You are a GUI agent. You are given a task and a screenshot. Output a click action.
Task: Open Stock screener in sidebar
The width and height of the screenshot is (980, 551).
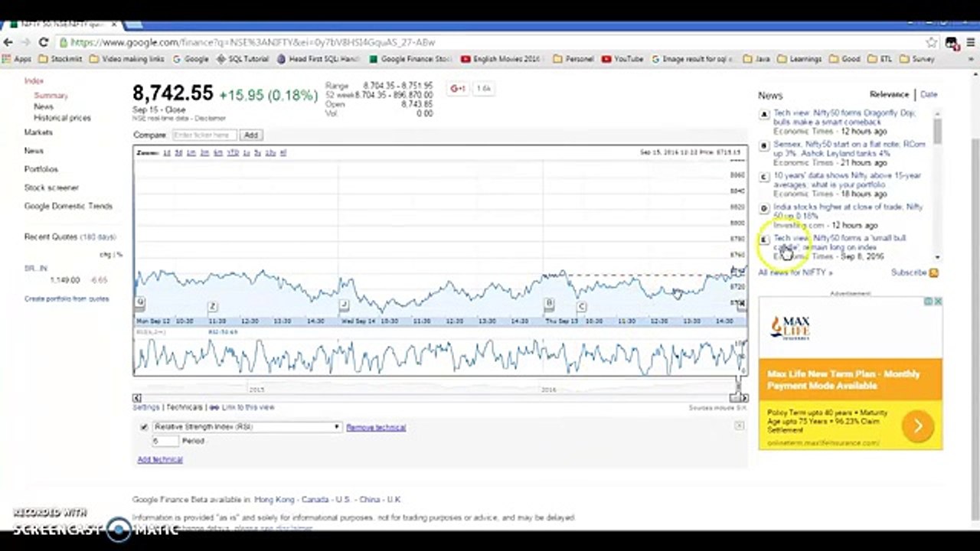click(x=51, y=187)
